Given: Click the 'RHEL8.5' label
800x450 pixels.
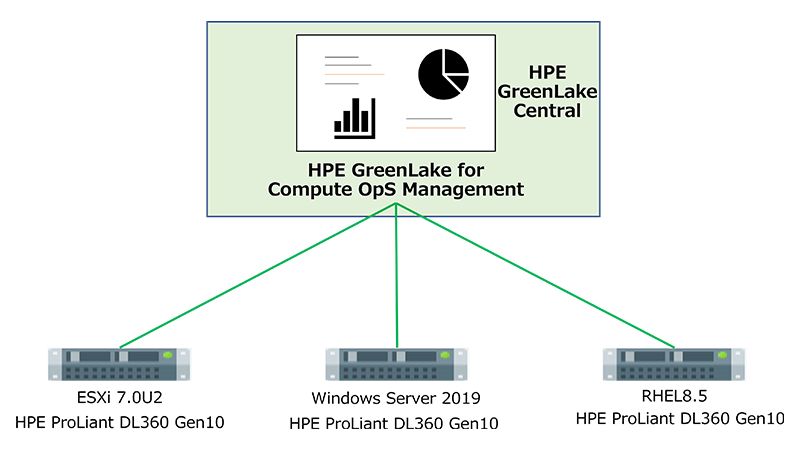Looking at the screenshot, I should (674, 395).
